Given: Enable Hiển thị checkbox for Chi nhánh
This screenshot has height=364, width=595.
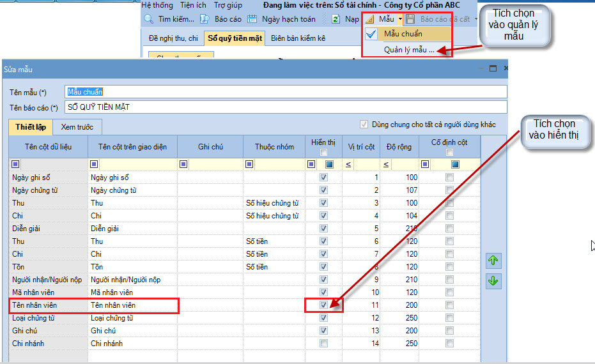Looking at the screenshot, I should click(x=323, y=343).
